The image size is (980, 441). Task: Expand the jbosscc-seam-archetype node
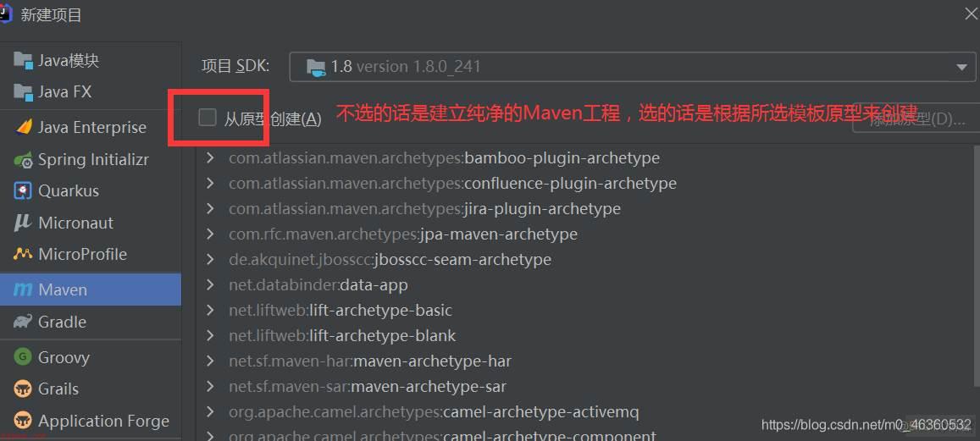210,259
